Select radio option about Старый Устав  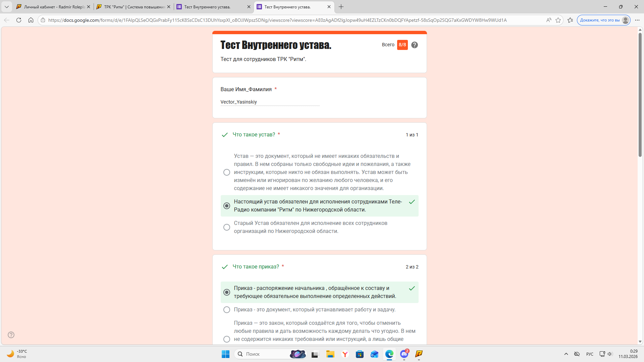227,227
